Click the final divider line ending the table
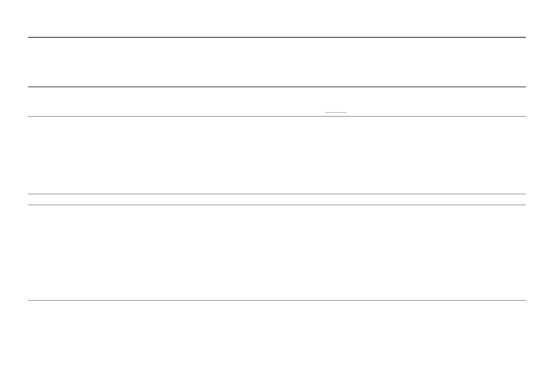Screen dimensions: 554x392 pos(277,300)
